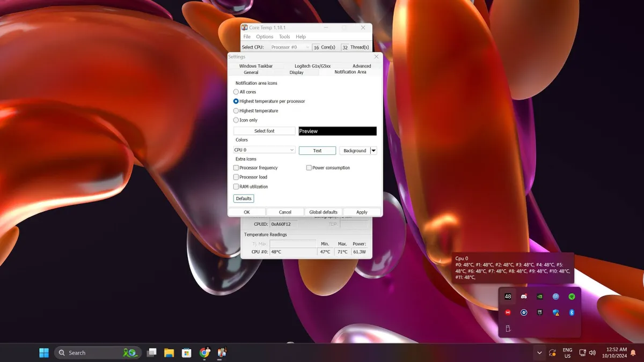The image size is (644, 362).
Task: Open qBittorrent from the system tray
Action: point(555,296)
